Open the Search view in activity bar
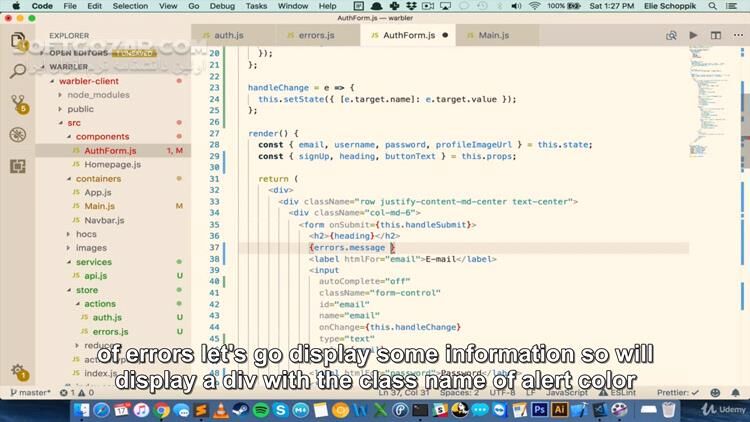Image resolution: width=750 pixels, height=422 pixels. click(x=18, y=72)
